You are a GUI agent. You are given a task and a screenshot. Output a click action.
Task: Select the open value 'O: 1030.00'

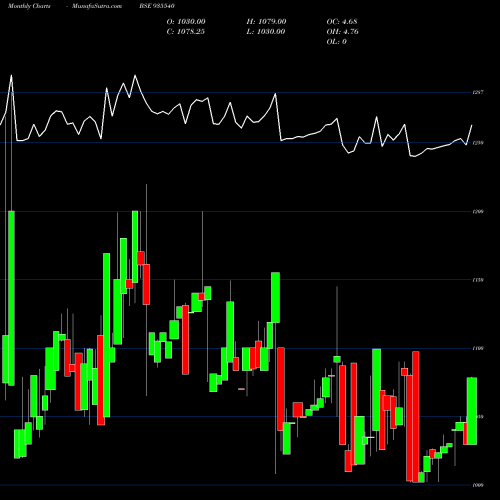(x=186, y=22)
